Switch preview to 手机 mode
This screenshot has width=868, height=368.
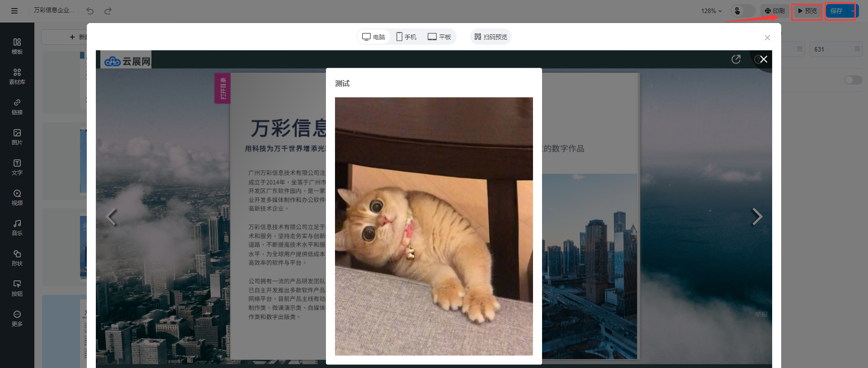coord(406,37)
